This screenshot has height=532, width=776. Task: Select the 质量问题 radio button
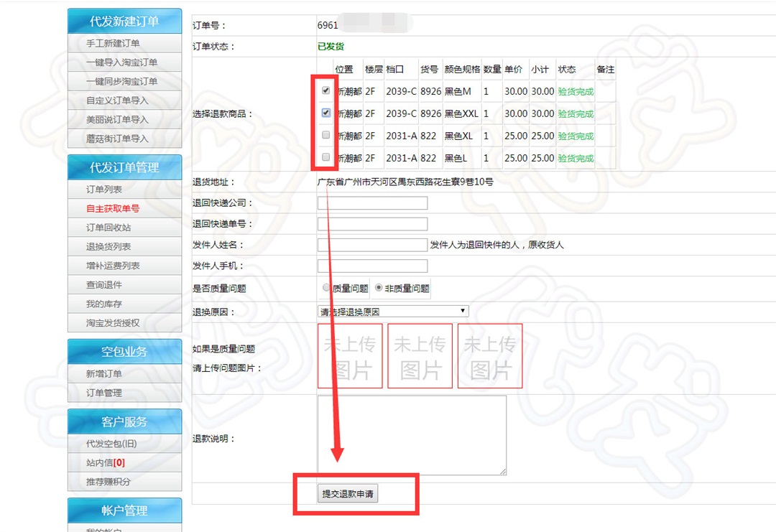327,288
